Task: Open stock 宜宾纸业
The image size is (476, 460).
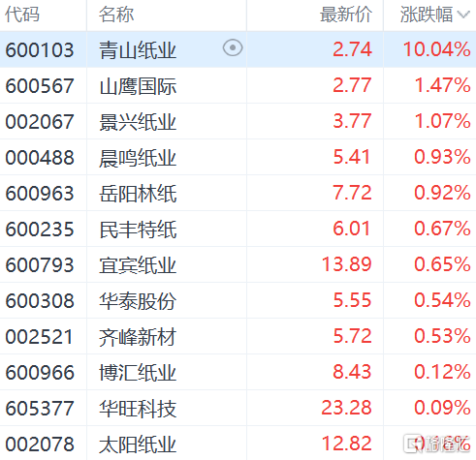Action: (138, 265)
